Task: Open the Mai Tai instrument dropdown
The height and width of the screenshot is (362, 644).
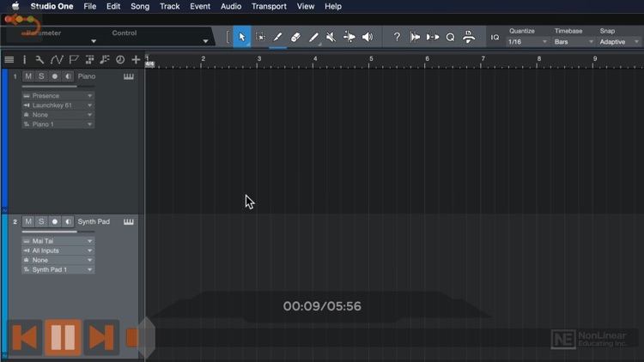Action: tap(58, 241)
